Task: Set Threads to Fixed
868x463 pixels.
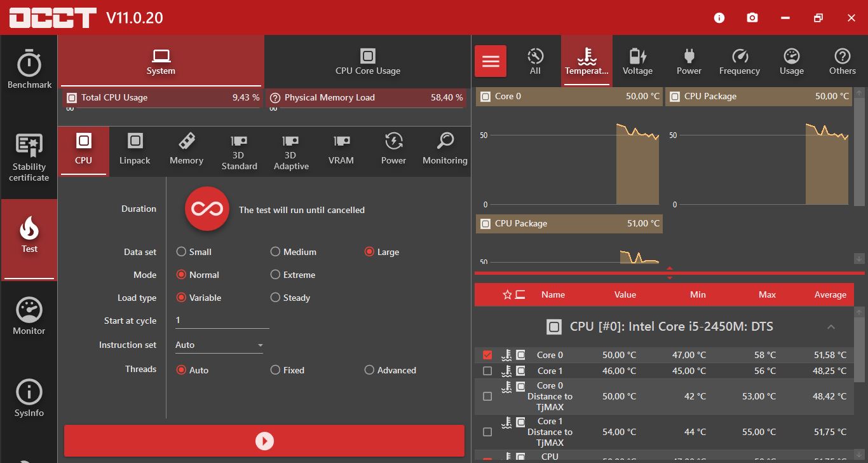Action: click(287, 370)
